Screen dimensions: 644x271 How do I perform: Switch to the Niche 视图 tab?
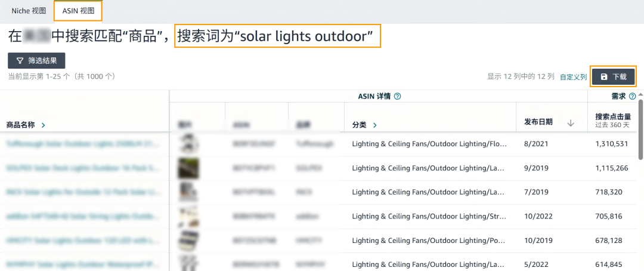29,11
